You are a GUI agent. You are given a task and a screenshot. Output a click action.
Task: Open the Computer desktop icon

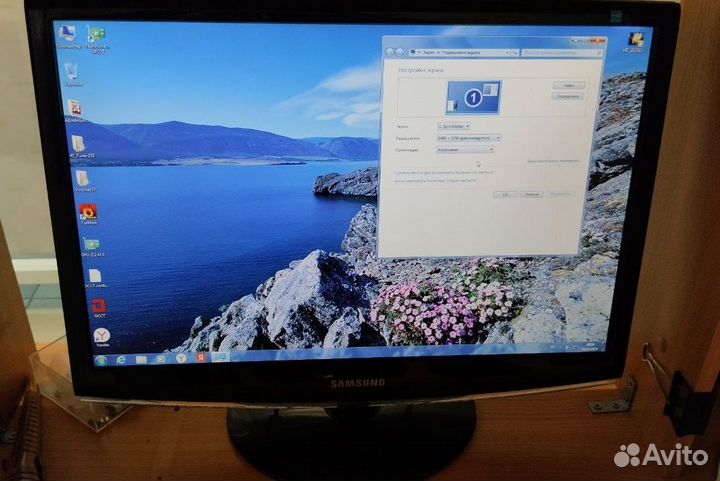[69, 36]
